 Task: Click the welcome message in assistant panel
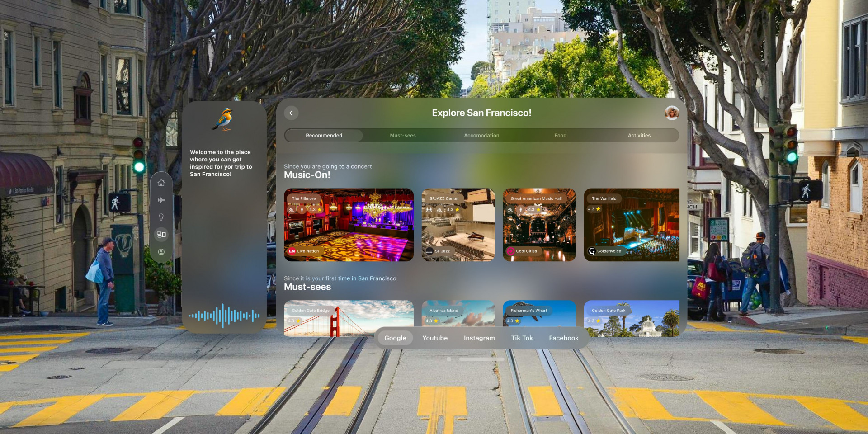click(221, 163)
